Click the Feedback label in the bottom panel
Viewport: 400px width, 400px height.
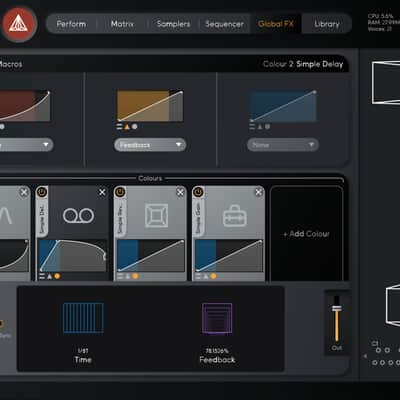pyautogui.click(x=217, y=360)
